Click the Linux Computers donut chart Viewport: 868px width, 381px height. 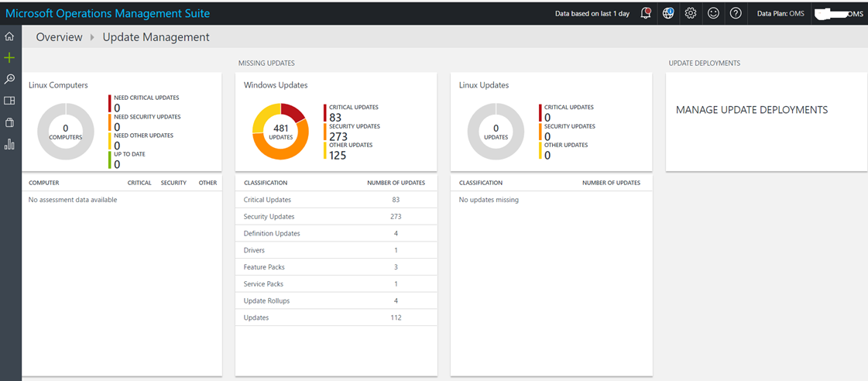(65, 131)
